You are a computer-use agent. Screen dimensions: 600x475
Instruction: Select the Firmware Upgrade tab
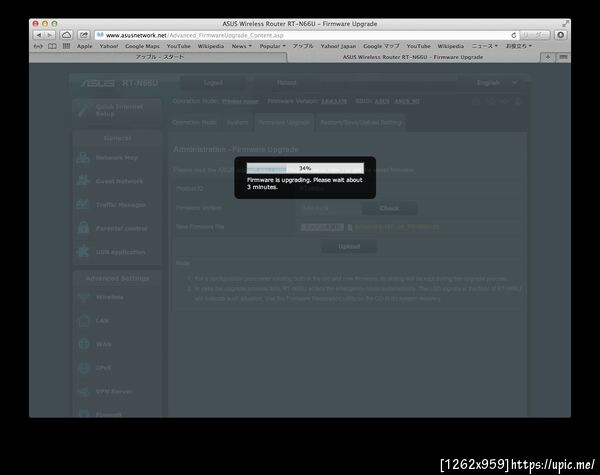pyautogui.click(x=284, y=122)
